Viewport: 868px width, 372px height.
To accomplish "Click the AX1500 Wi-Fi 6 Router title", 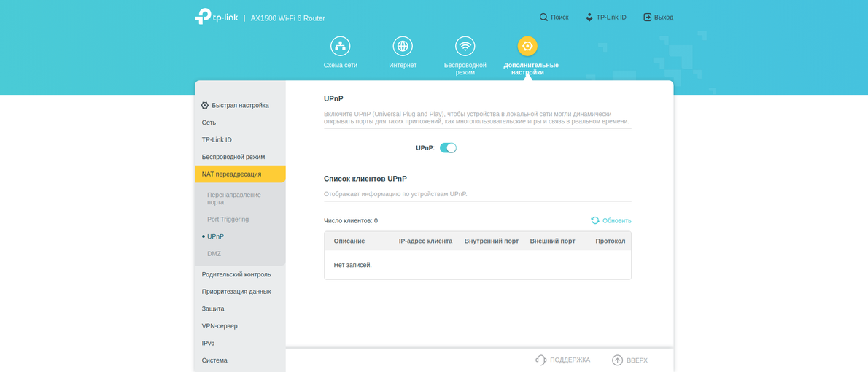I will (x=288, y=18).
